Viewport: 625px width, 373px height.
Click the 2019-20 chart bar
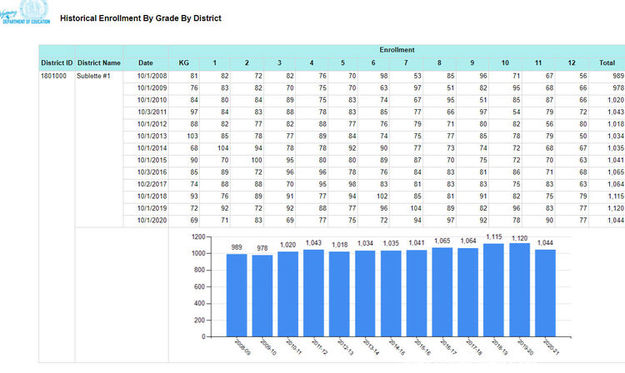click(x=519, y=290)
